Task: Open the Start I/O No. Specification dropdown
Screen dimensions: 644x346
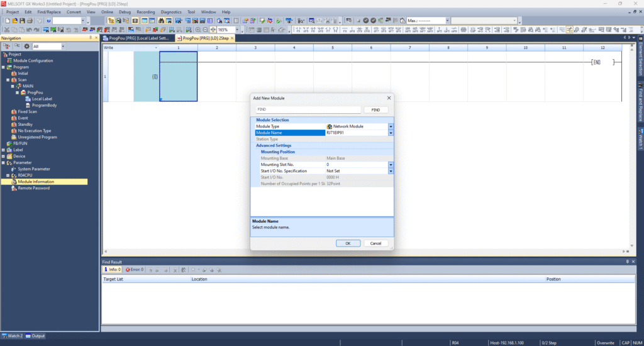Action: pos(391,171)
